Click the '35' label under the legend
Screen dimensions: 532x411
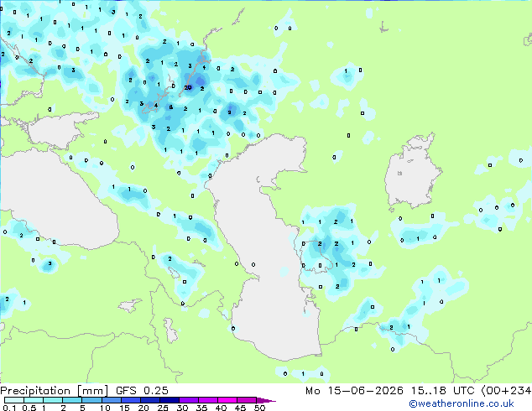click(201, 408)
